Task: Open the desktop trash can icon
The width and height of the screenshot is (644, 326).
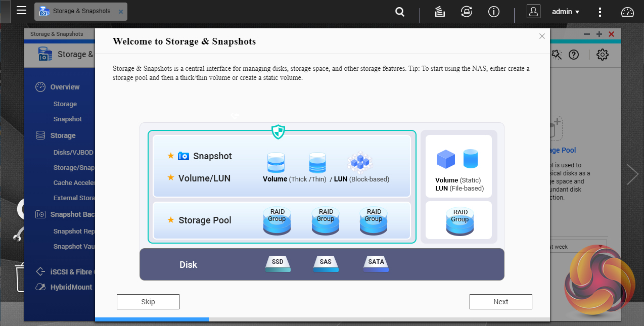Action: (x=19, y=277)
